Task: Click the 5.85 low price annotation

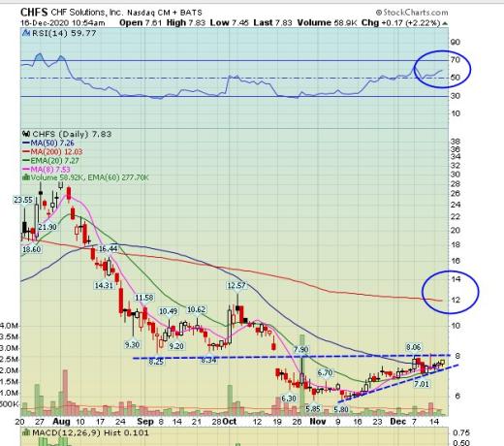Action: (x=313, y=409)
